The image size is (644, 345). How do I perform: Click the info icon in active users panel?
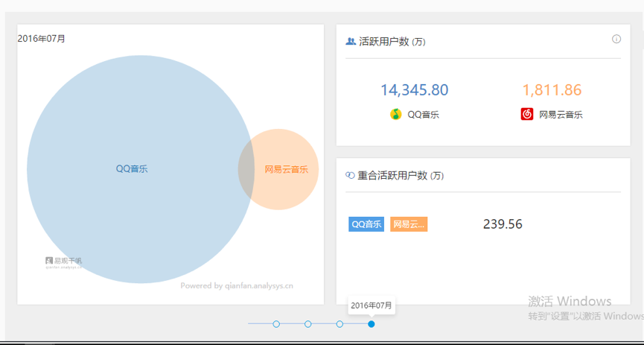(x=616, y=39)
